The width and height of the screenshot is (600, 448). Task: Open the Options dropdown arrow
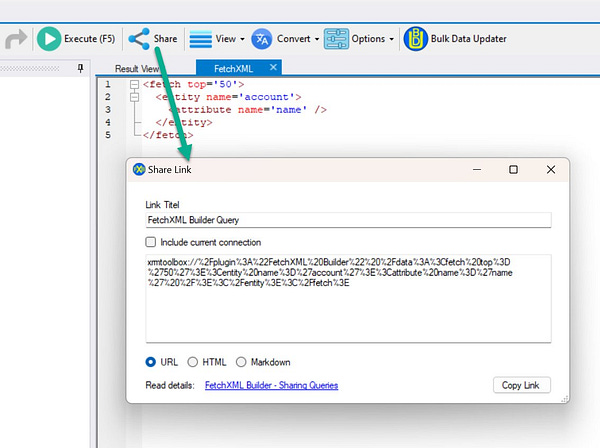point(391,39)
